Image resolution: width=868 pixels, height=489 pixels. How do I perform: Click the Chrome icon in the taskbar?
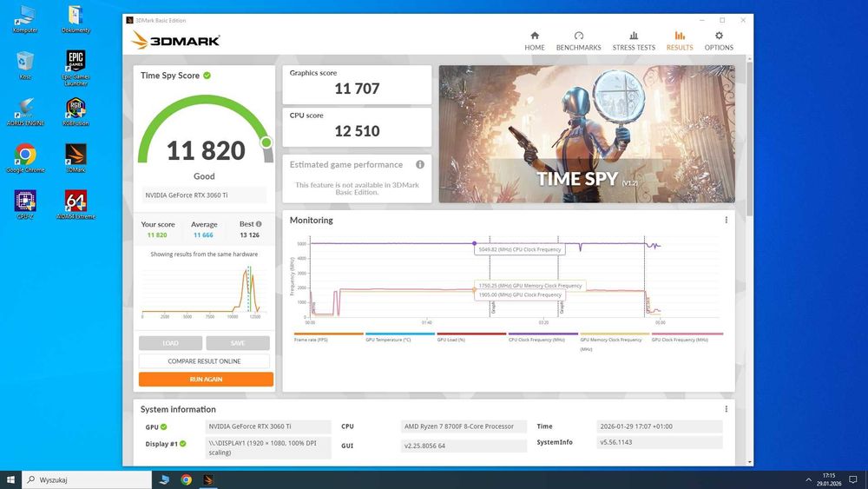tap(187, 479)
